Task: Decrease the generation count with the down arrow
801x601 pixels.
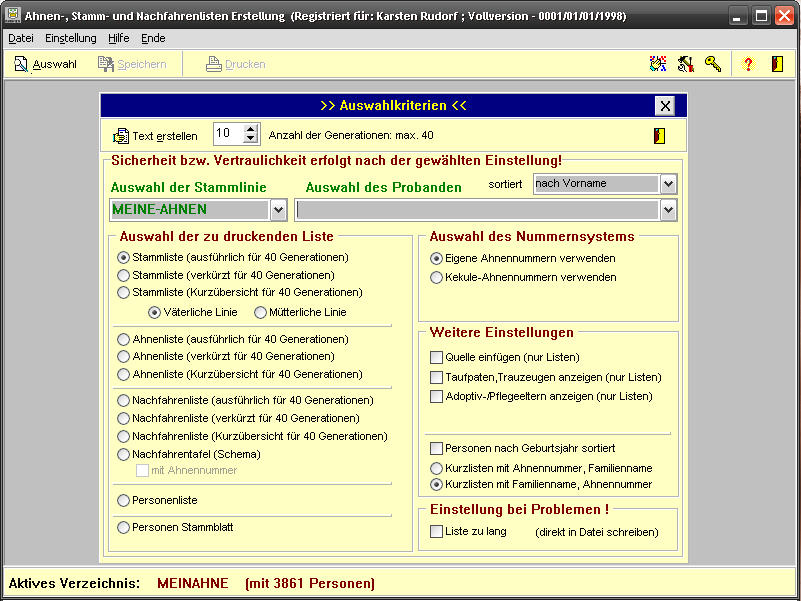Action: (x=250, y=138)
